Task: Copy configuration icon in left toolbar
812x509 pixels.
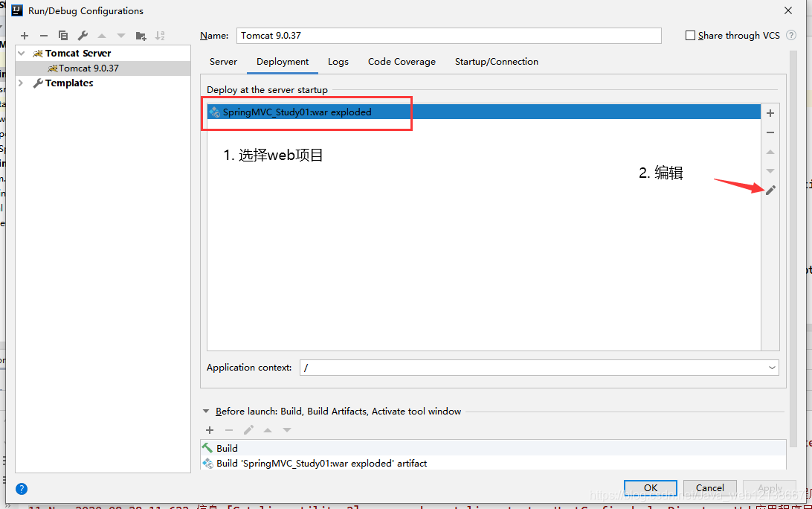Action: click(x=63, y=36)
